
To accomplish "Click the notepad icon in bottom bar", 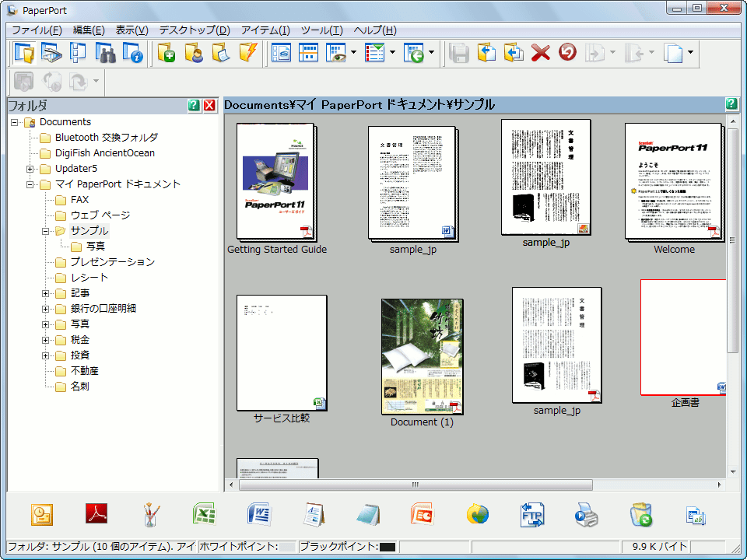I will [x=368, y=515].
